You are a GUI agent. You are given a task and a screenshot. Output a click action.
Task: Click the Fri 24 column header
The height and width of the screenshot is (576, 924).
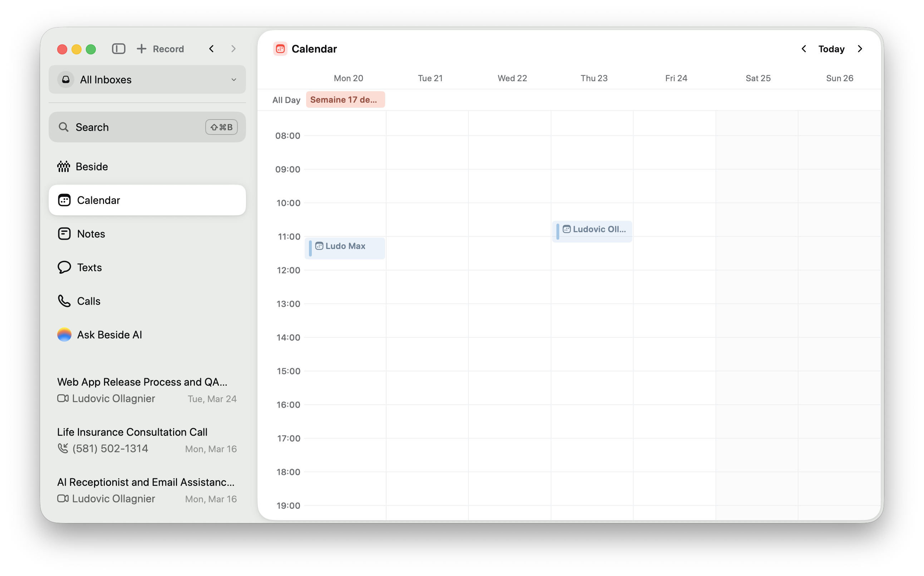[676, 78]
